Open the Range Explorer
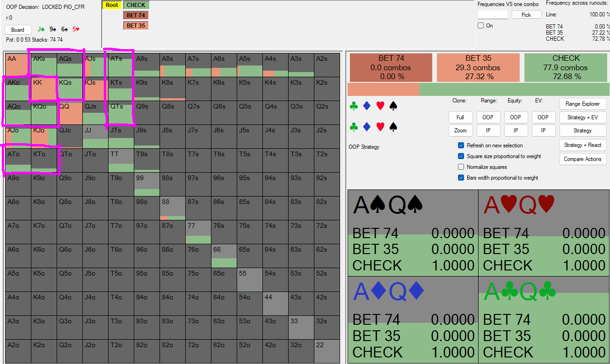Viewport: 610px width, 364px height. [582, 104]
